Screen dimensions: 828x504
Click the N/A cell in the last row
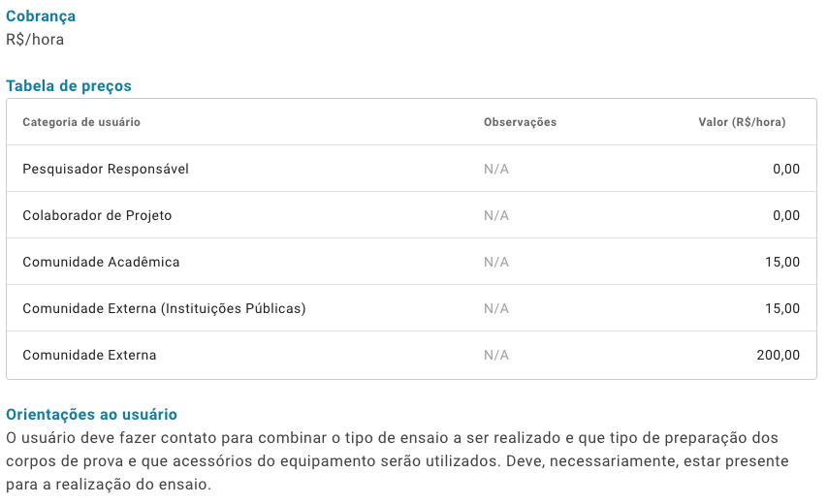(x=496, y=355)
